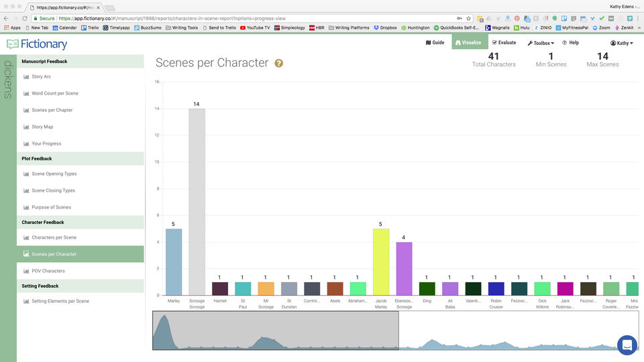Click the Plot Feedback section header

pos(80,158)
